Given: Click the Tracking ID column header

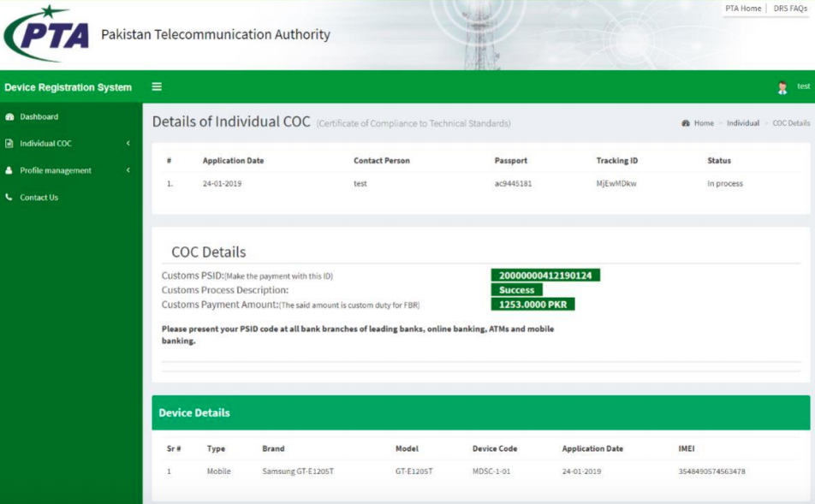Looking at the screenshot, I should tap(617, 161).
